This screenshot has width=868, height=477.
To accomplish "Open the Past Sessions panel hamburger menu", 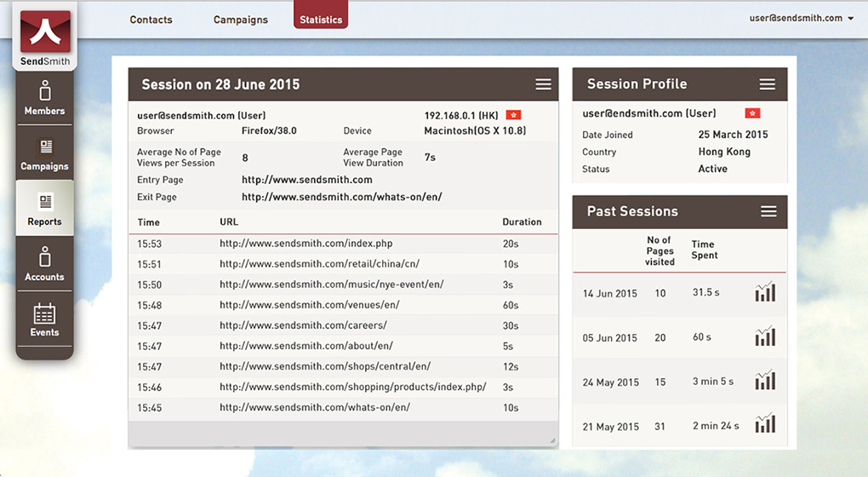I will [768, 211].
